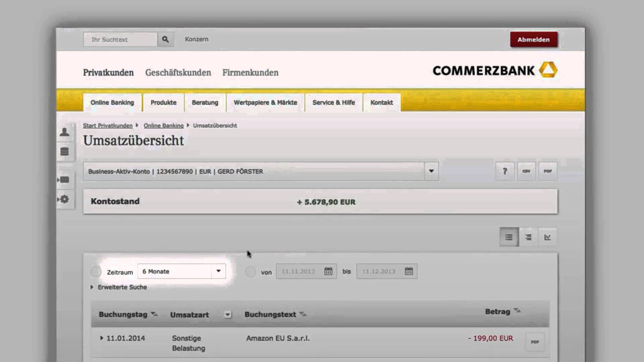This screenshot has height=362, width=644.
Task: Click the search magnifier icon
Action: (x=166, y=39)
